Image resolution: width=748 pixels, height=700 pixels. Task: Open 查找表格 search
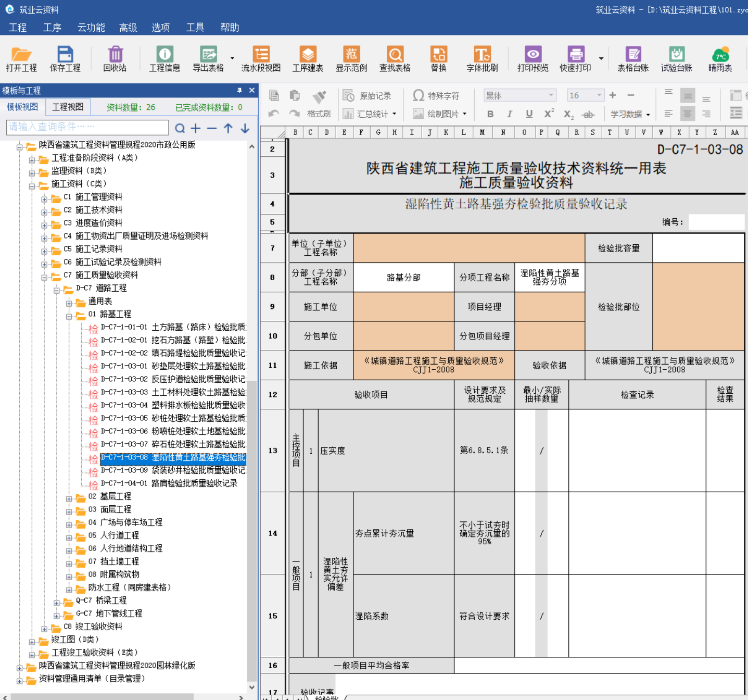tap(395, 59)
